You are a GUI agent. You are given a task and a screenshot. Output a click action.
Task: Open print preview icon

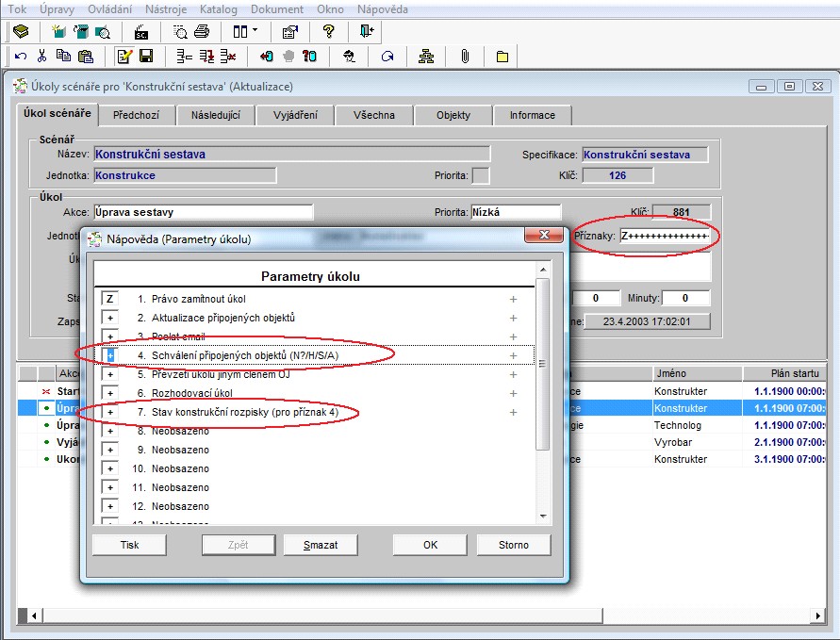(180, 32)
